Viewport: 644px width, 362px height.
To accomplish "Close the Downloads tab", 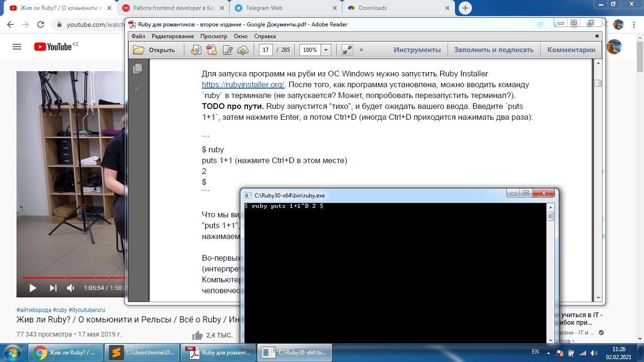I will [447, 8].
